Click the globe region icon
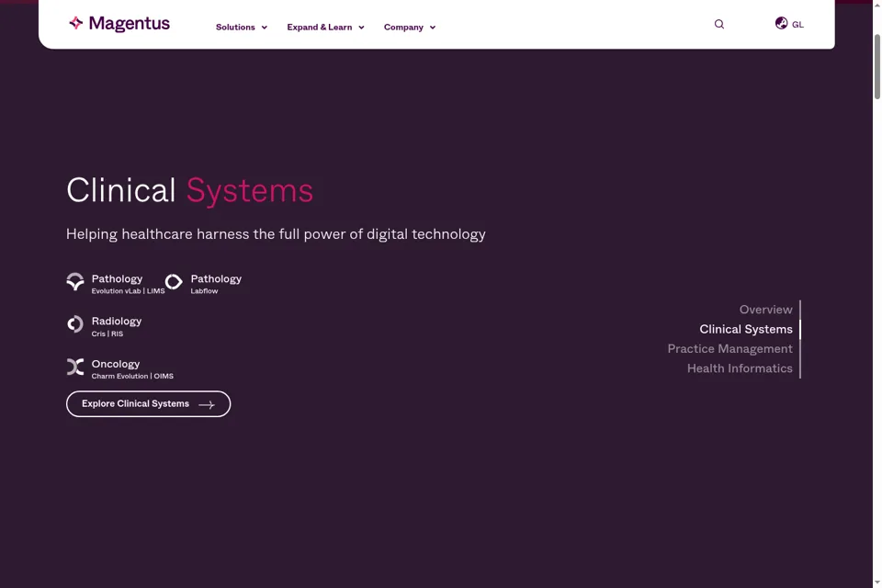 click(x=781, y=23)
